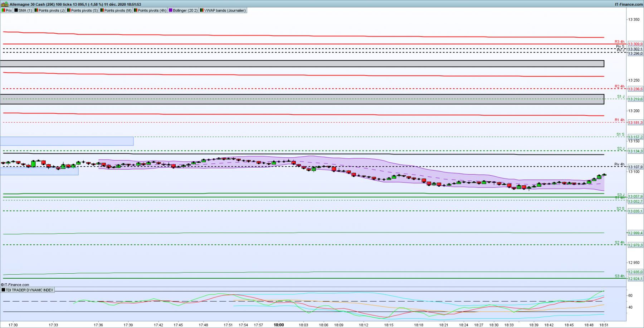Click the IT-Finance.com link in the top right
This screenshot has width=644, height=328.
[629, 4]
